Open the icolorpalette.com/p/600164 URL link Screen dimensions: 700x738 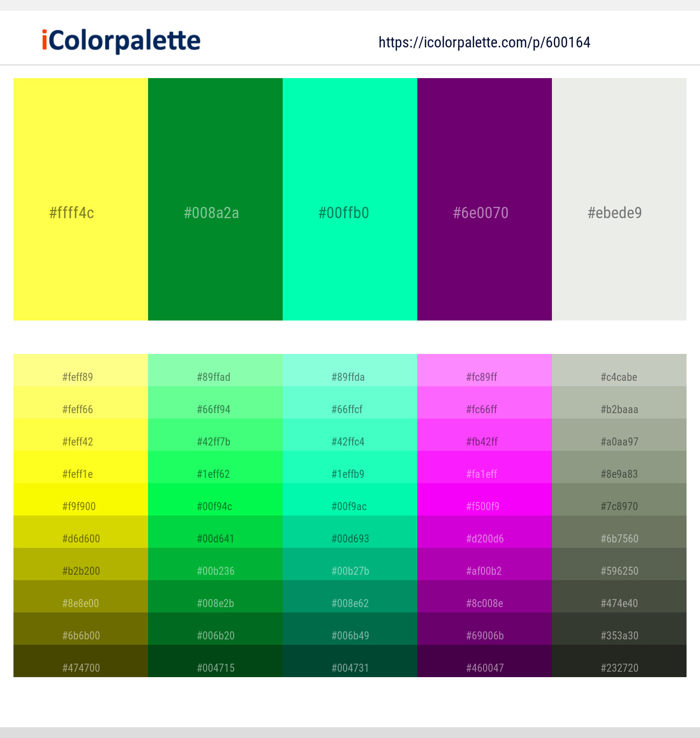484,43
